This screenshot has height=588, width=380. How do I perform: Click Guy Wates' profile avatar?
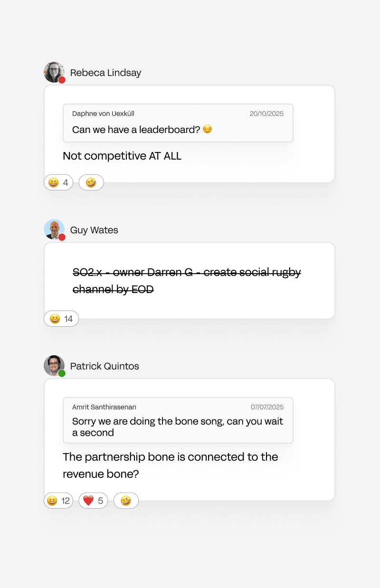(54, 229)
